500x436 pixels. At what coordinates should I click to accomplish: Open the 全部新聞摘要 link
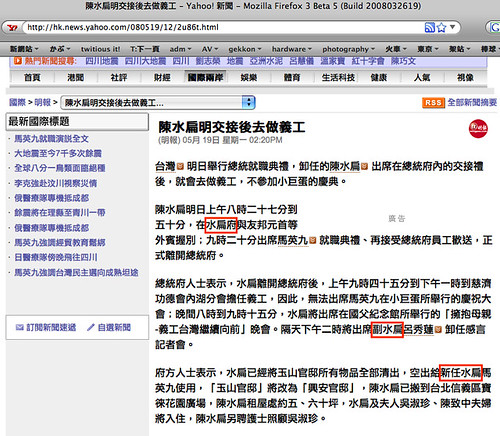472,102
